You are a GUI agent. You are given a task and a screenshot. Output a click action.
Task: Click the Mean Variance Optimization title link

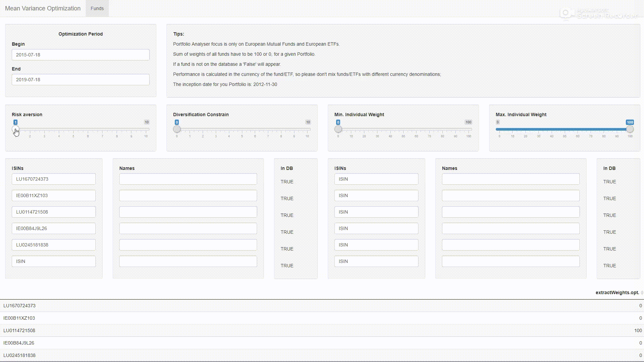click(x=43, y=8)
